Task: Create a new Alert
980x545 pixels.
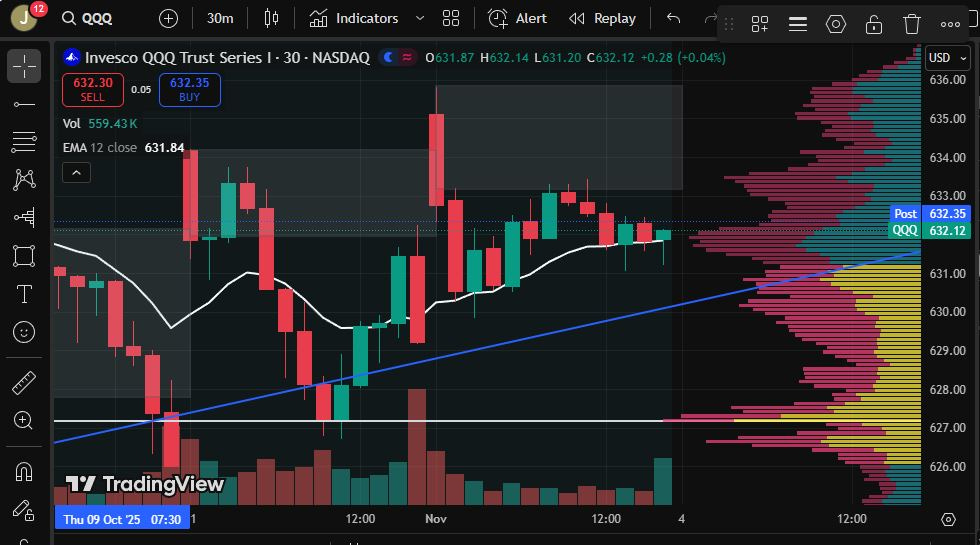Action: pyautogui.click(x=517, y=19)
